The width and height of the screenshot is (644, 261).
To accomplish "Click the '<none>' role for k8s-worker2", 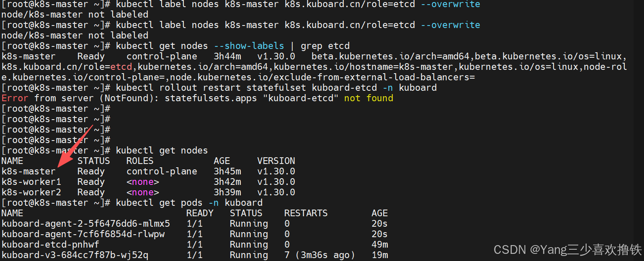I will pos(143,192).
